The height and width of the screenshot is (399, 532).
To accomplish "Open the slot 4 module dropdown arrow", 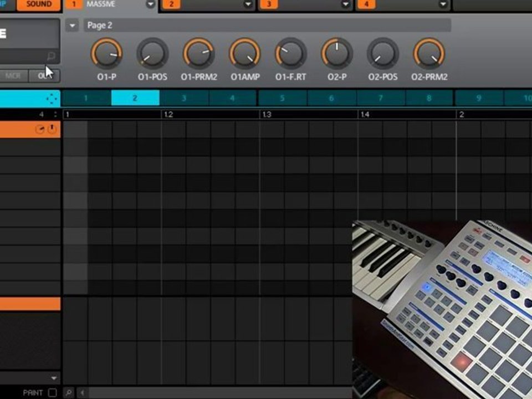I will (x=443, y=4).
